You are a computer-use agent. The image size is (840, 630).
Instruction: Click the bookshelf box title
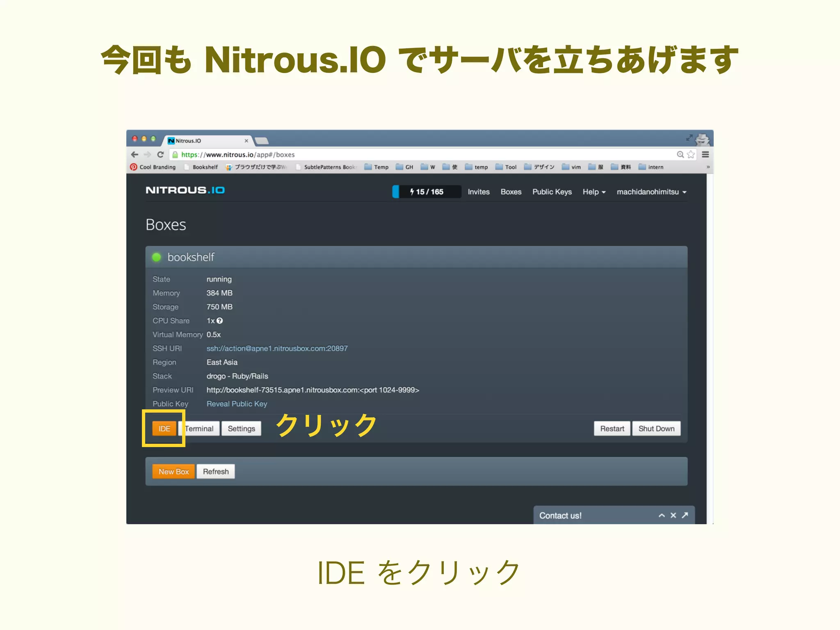(x=191, y=257)
